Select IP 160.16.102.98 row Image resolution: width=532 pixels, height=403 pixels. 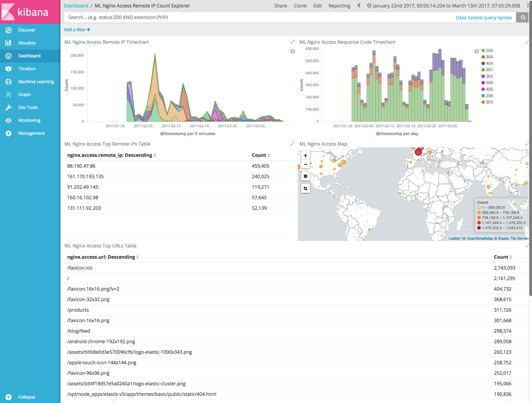click(179, 198)
